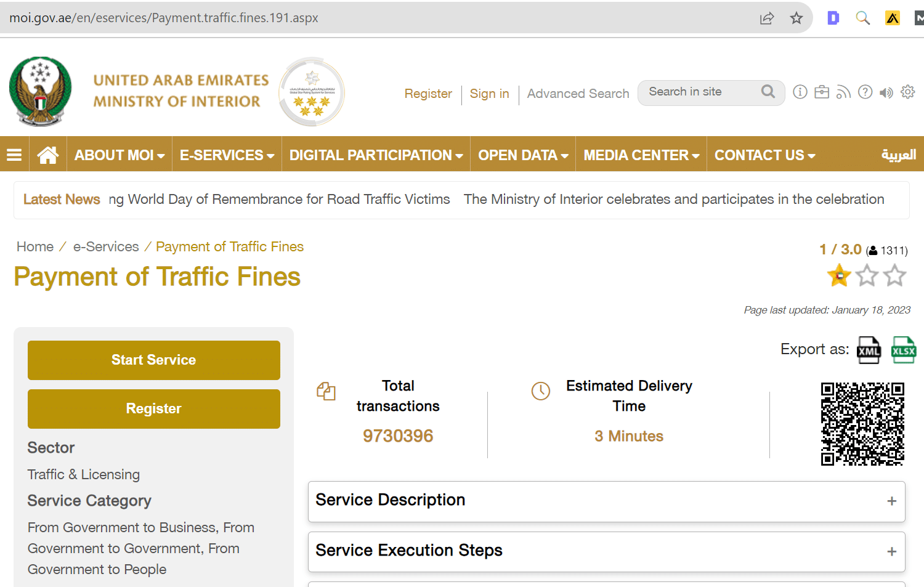Export page as XML file
This screenshot has width=924, height=587.
tap(869, 350)
